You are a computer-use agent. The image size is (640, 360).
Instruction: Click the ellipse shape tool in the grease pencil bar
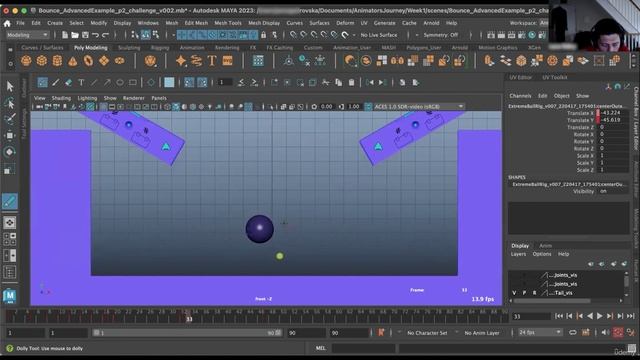tap(120, 83)
